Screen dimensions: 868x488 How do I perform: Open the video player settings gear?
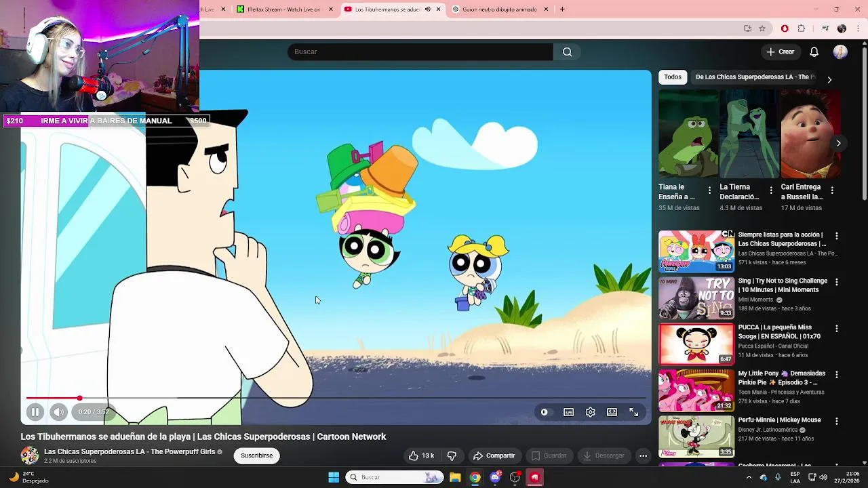click(x=590, y=412)
